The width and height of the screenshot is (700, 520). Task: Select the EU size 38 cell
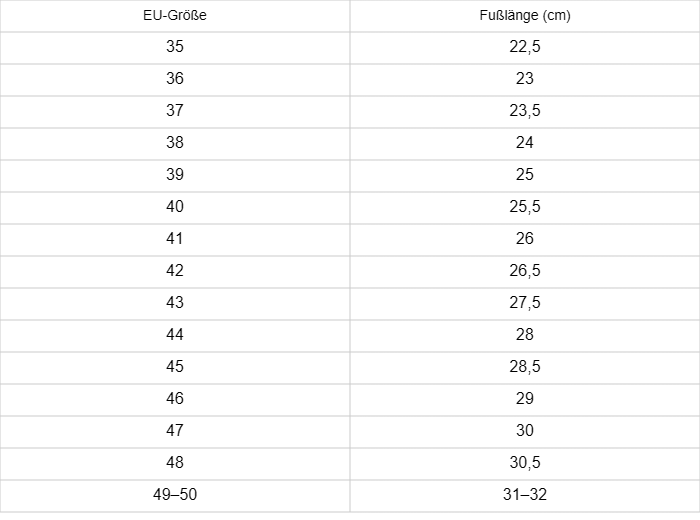pos(175,143)
